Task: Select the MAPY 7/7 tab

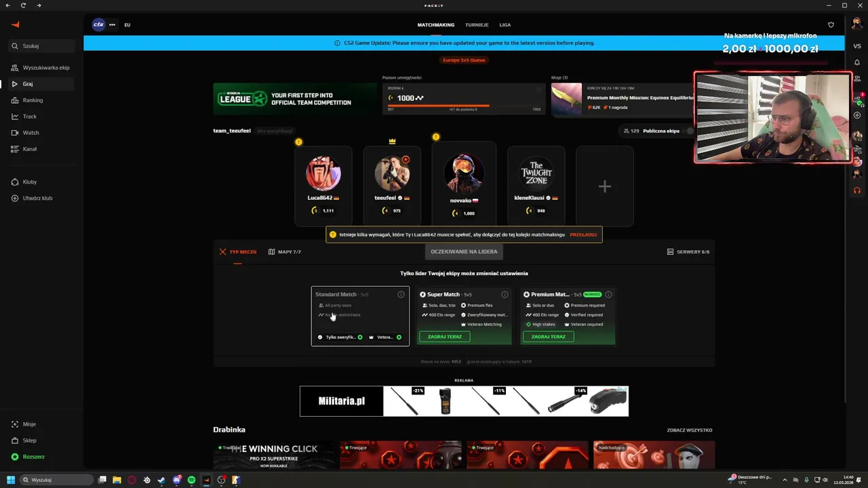Action: 285,252
